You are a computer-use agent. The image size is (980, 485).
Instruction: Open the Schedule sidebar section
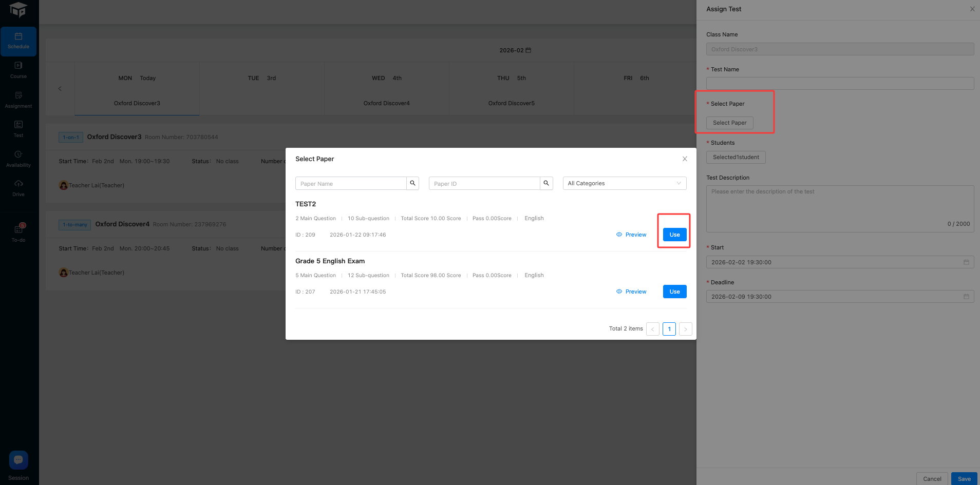18,41
